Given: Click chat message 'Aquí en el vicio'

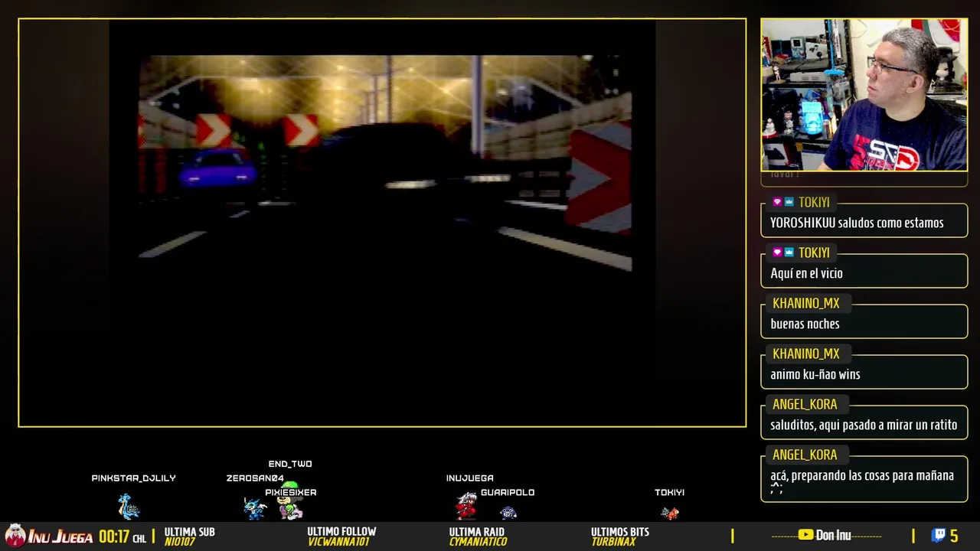Looking at the screenshot, I should coord(806,273).
